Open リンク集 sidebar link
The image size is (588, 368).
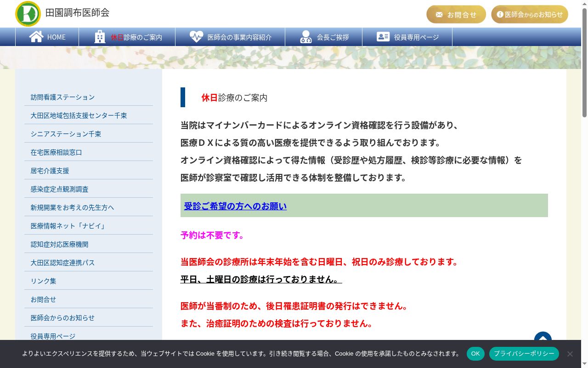coord(89,281)
